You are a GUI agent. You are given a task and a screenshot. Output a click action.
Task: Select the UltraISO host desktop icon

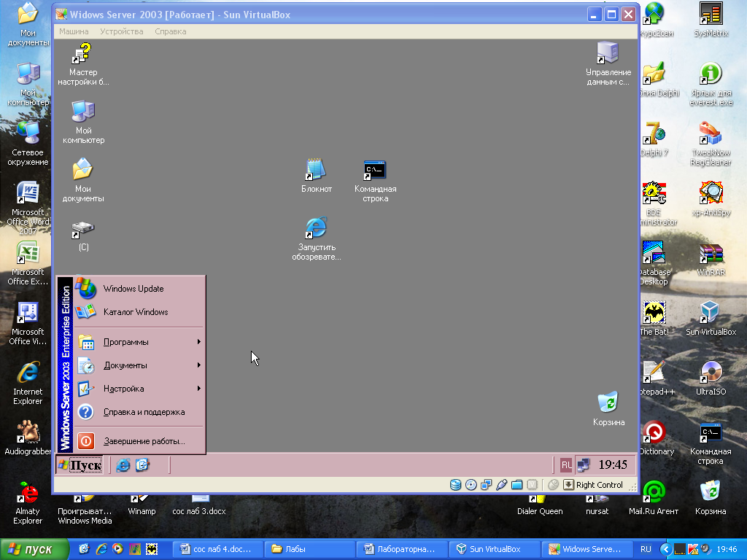click(711, 378)
